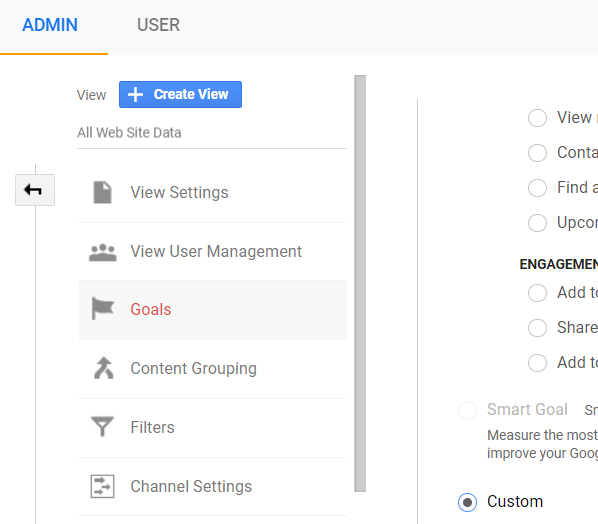Click the back arrow icon button
This screenshot has width=598, height=524.
(x=35, y=190)
